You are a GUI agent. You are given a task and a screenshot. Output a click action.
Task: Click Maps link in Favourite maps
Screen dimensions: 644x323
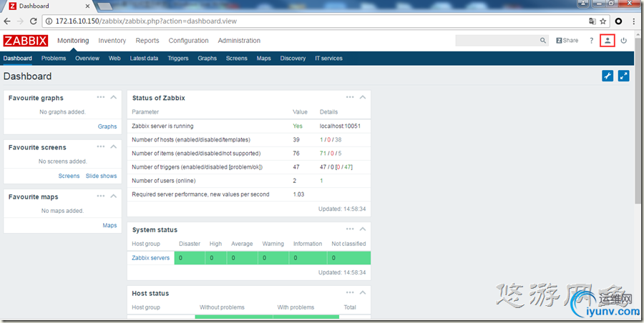(109, 225)
